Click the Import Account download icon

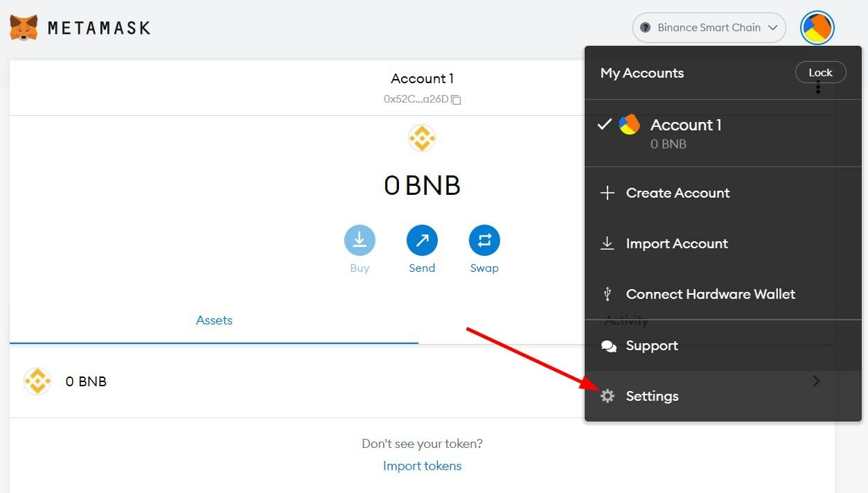607,243
